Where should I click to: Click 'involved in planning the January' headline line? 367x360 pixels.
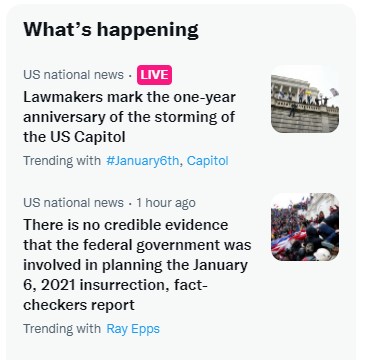tap(135, 265)
